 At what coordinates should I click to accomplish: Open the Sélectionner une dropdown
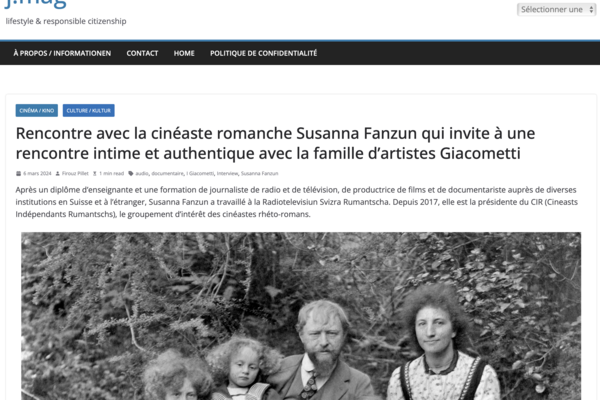556,10
